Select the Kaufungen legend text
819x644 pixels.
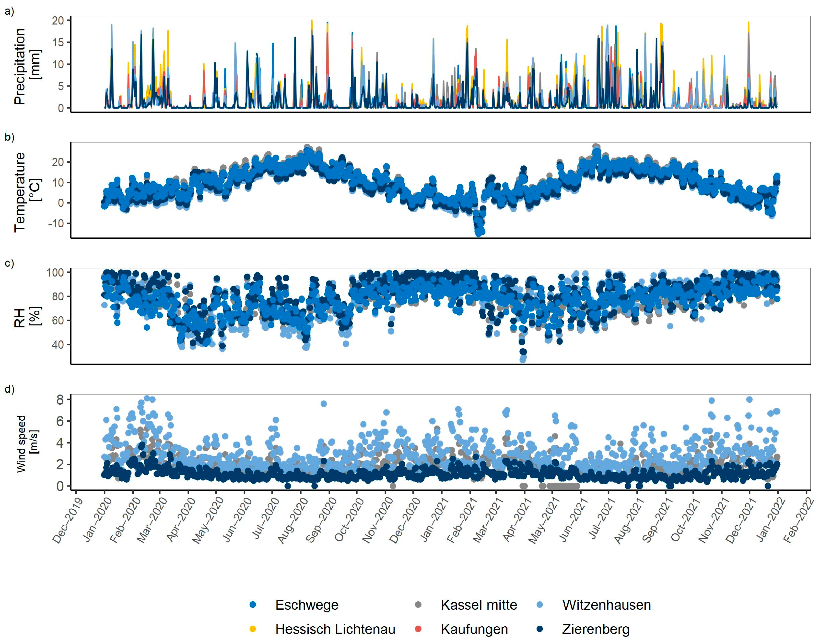[474, 629]
